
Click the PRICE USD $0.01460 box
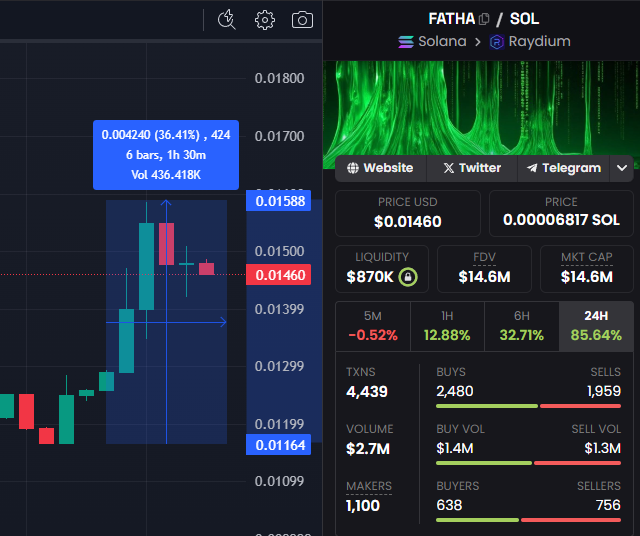(408, 214)
